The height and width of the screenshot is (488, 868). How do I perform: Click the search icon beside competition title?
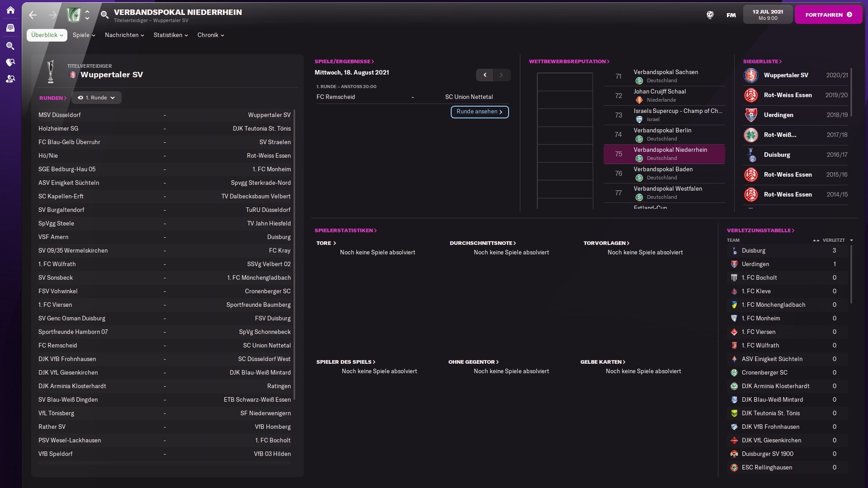pos(104,15)
